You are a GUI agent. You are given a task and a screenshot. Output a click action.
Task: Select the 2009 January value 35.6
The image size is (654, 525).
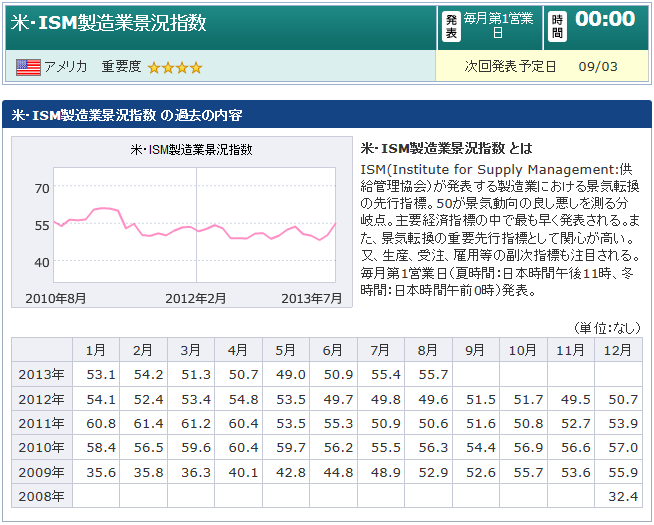click(x=101, y=472)
